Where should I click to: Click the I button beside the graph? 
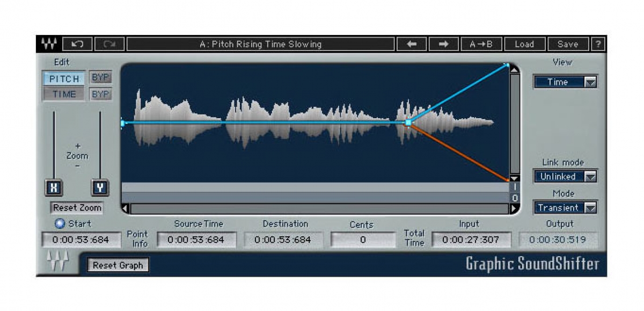[x=514, y=187]
